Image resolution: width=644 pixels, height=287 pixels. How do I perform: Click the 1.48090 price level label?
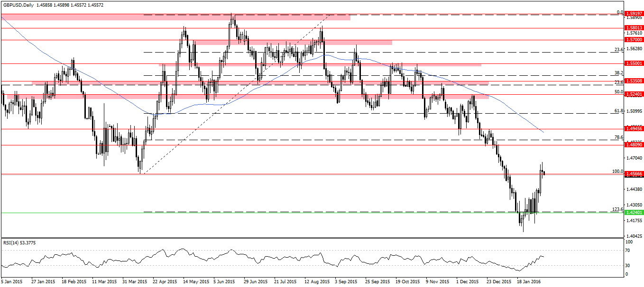[x=634, y=145]
